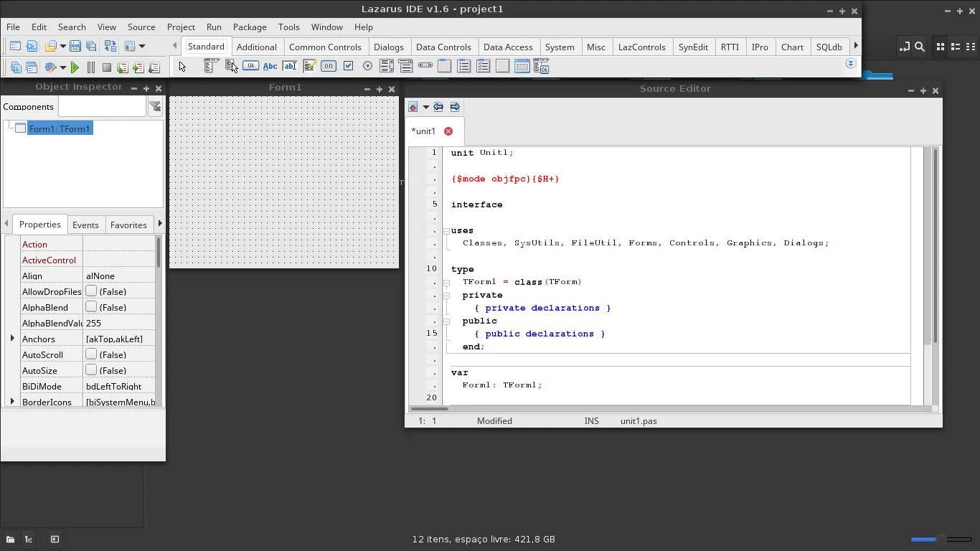Screen dimensions: 980x551
Task: Switch to the Common Controls palette tab
Action: click(x=325, y=47)
